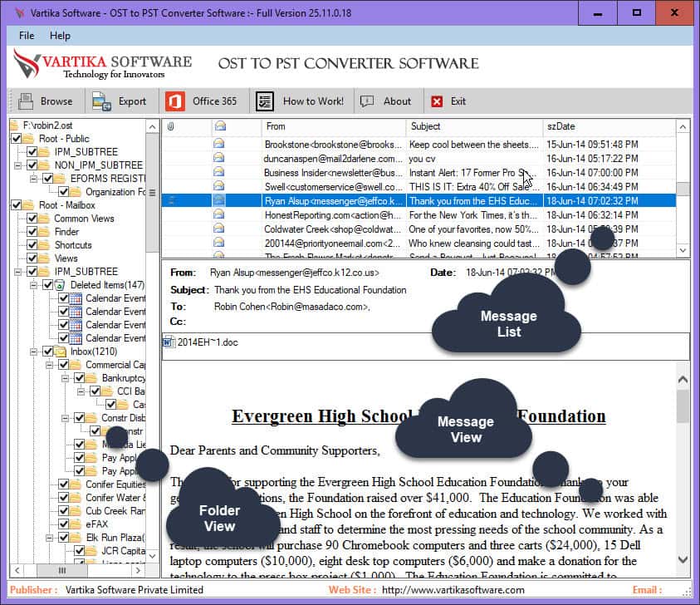This screenshot has width=700, height=605.
Task: Click the red Exit icon
Action: [437, 101]
